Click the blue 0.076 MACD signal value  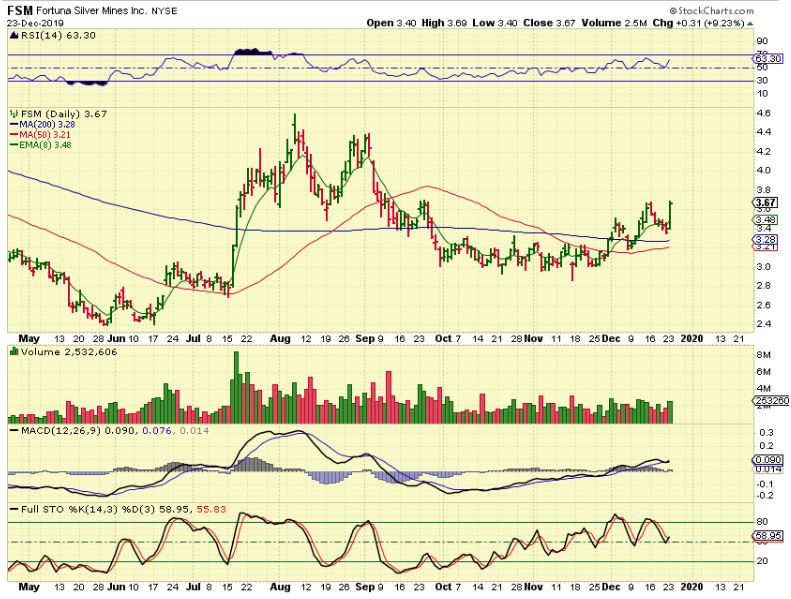click(x=157, y=430)
